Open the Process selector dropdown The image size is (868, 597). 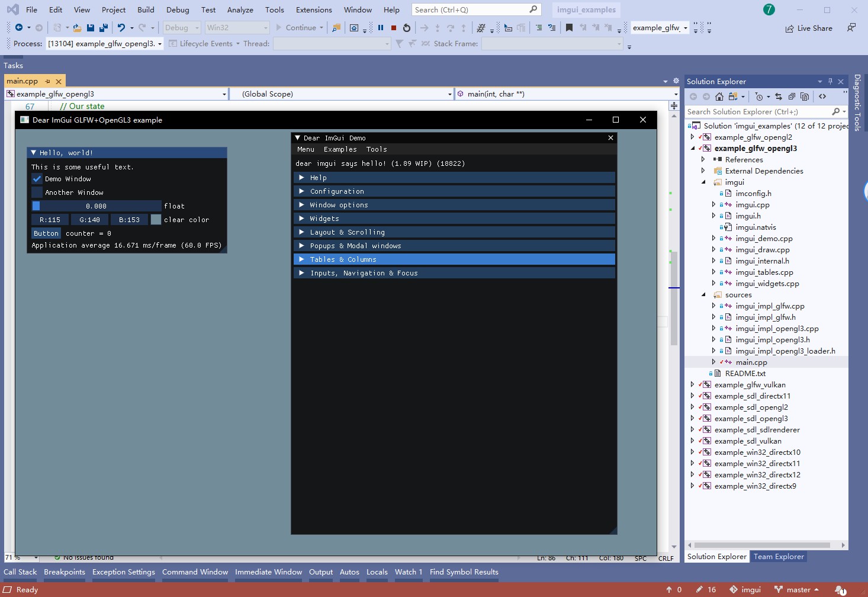pyautogui.click(x=105, y=44)
